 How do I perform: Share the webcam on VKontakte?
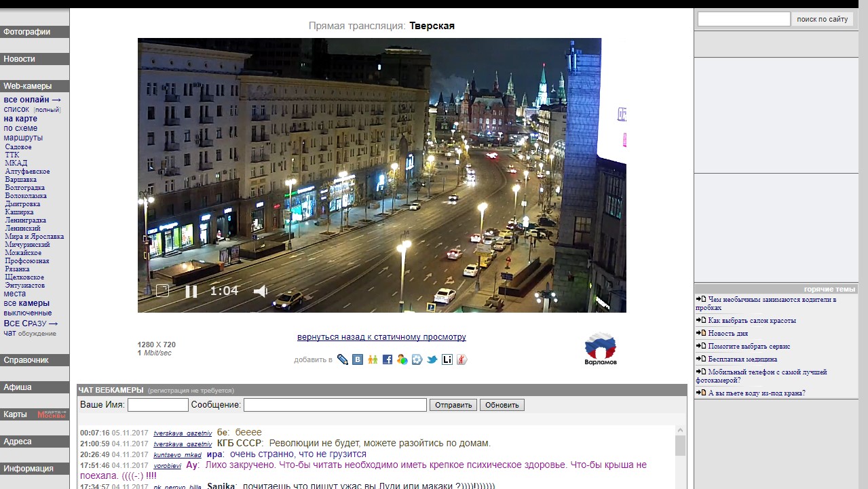pyautogui.click(x=358, y=359)
